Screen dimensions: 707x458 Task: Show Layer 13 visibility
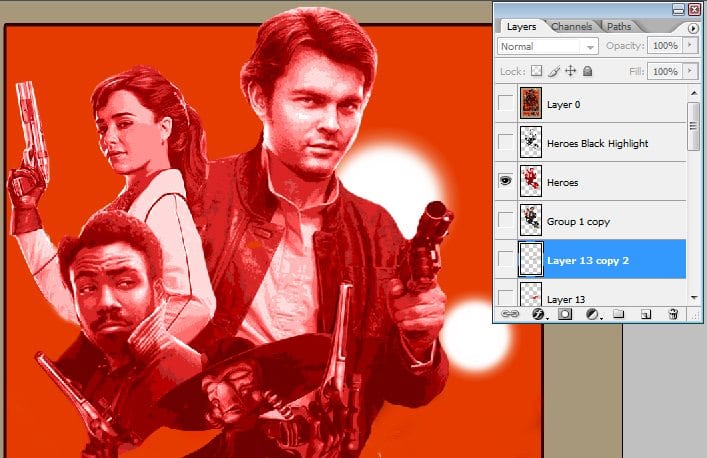505,296
